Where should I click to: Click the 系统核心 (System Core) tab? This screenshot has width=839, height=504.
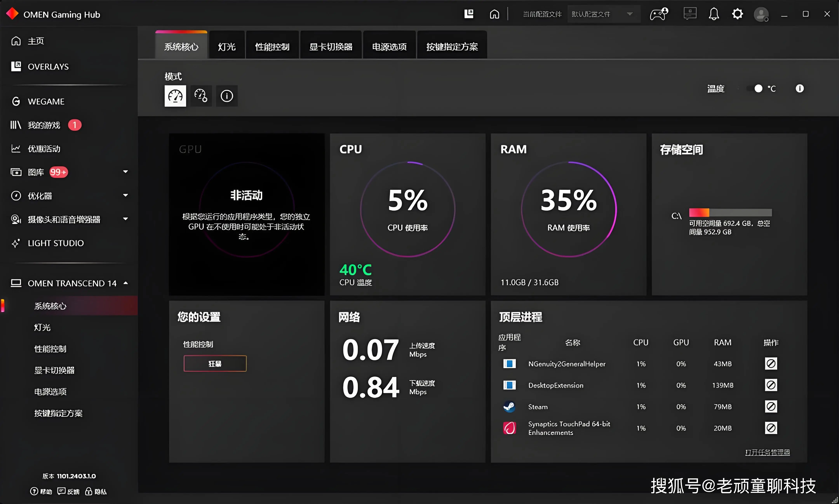182,46
